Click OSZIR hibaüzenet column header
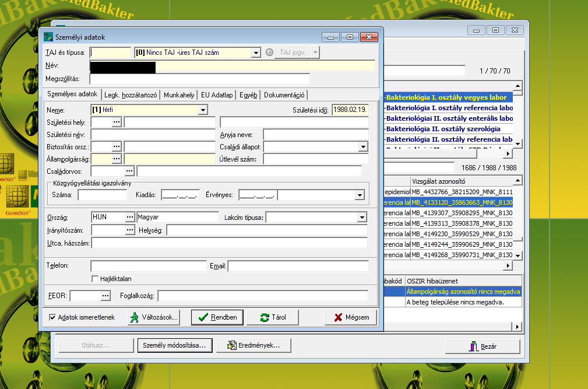 463,281
